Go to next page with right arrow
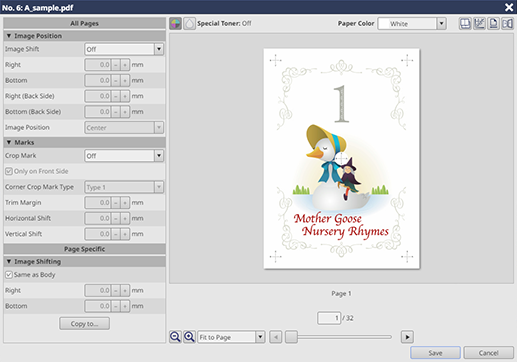The height and width of the screenshot is (362, 517). point(407,337)
